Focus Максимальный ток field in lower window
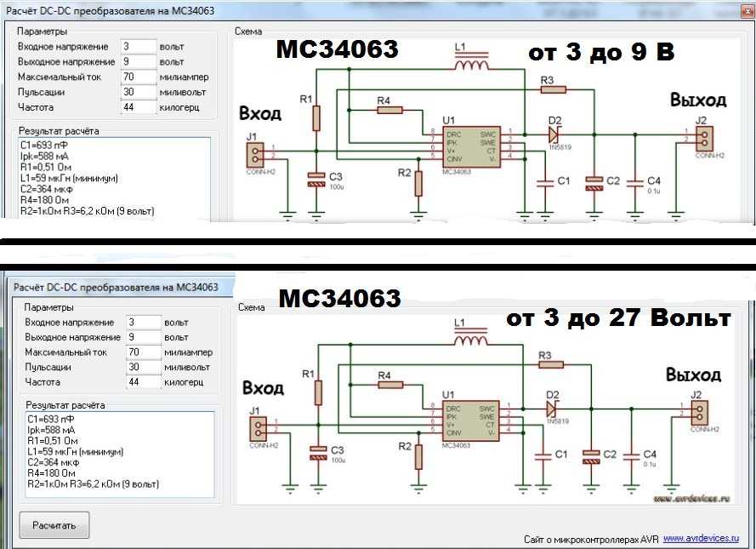 tap(144, 352)
